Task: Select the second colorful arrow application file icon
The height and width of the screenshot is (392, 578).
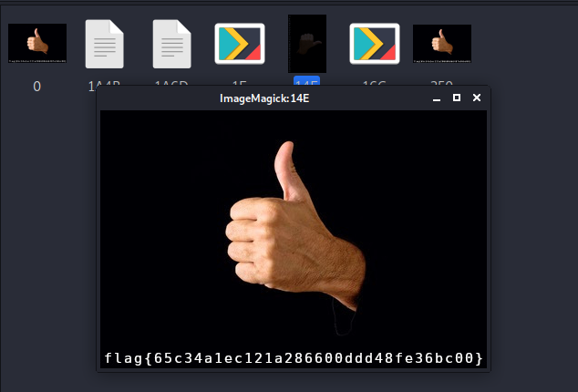Action: [x=375, y=44]
